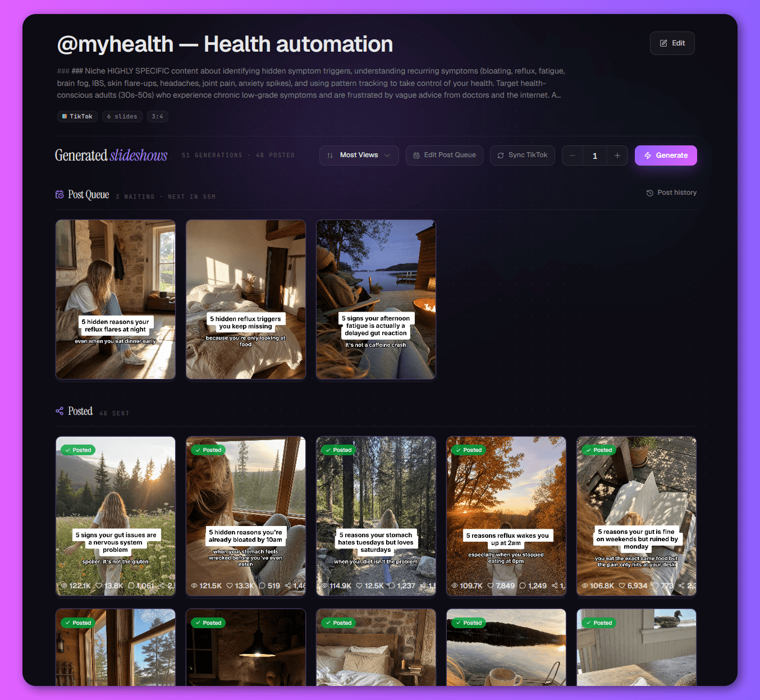Image resolution: width=760 pixels, height=700 pixels.
Task: Click Posted badge on stomach hates tuesdays card
Action: point(338,450)
